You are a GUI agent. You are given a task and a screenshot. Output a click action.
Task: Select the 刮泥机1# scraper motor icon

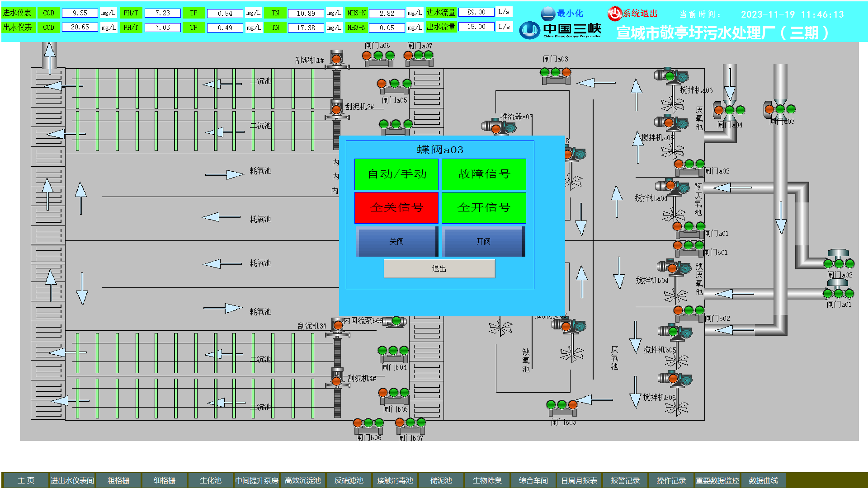pyautogui.click(x=336, y=59)
